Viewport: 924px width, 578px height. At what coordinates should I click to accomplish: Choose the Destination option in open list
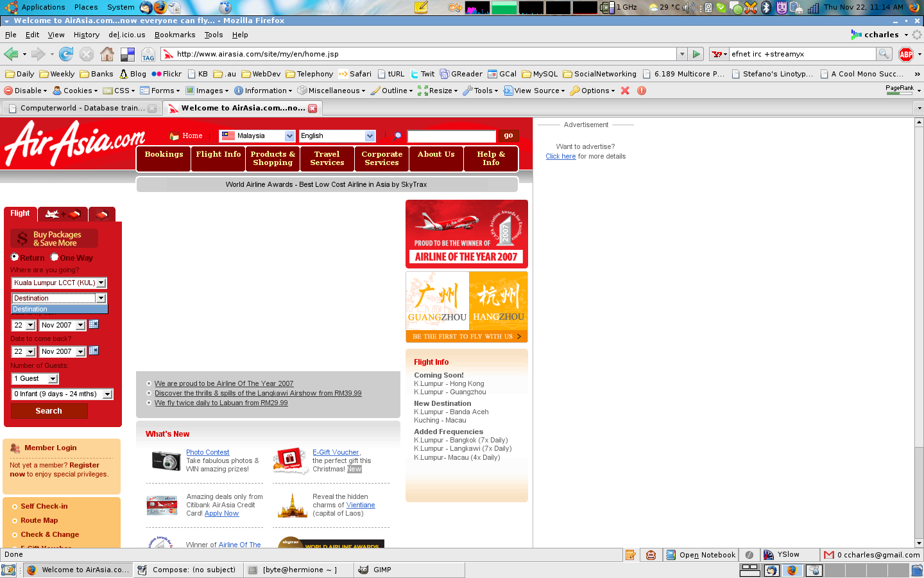click(60, 309)
